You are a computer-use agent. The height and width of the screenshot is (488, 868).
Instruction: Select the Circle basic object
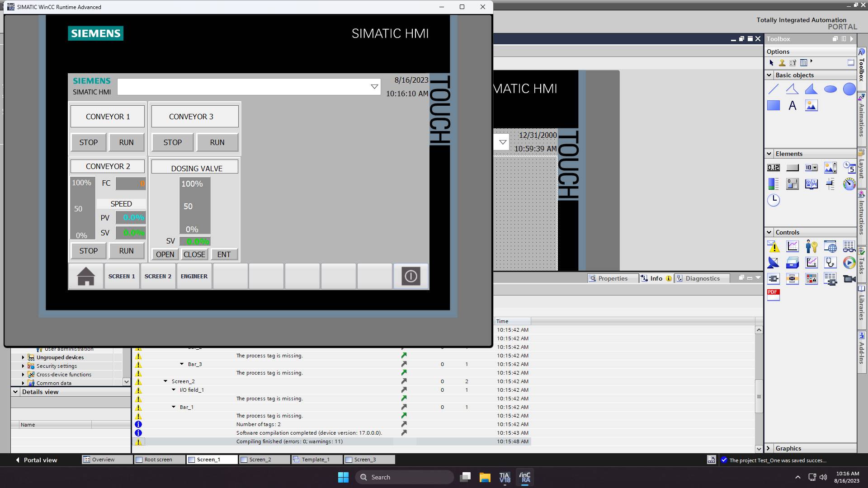click(x=849, y=89)
